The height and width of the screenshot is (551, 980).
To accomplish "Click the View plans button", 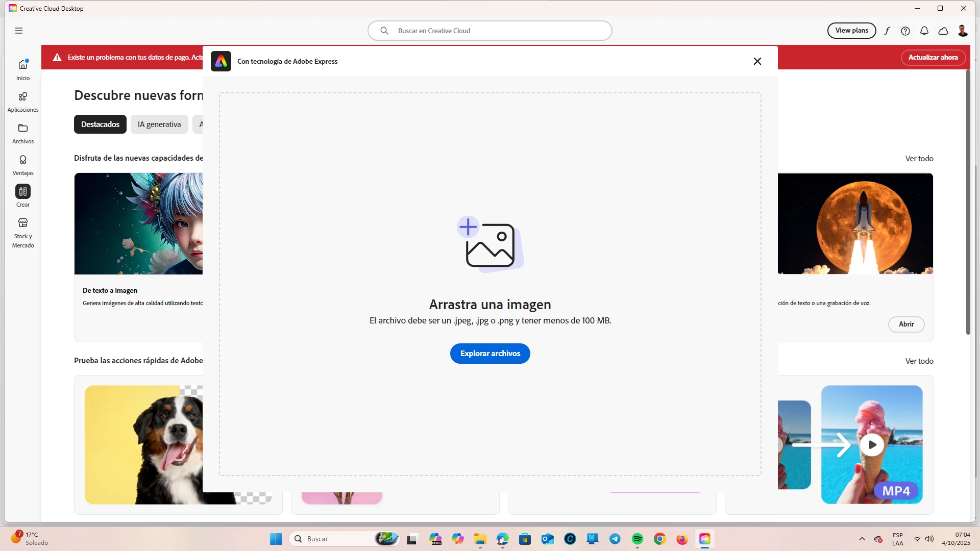I will coord(851,31).
